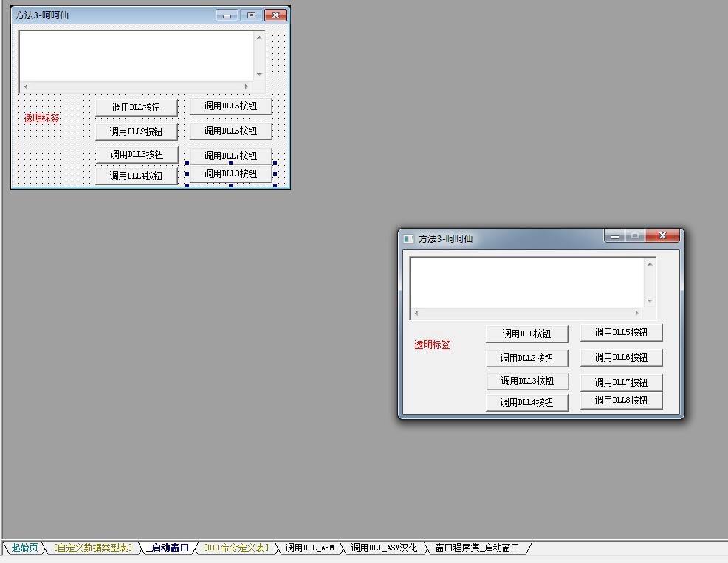Click the design form's title 方法3-呵呵仙
Screen dimensions: 728x563
click(x=42, y=15)
